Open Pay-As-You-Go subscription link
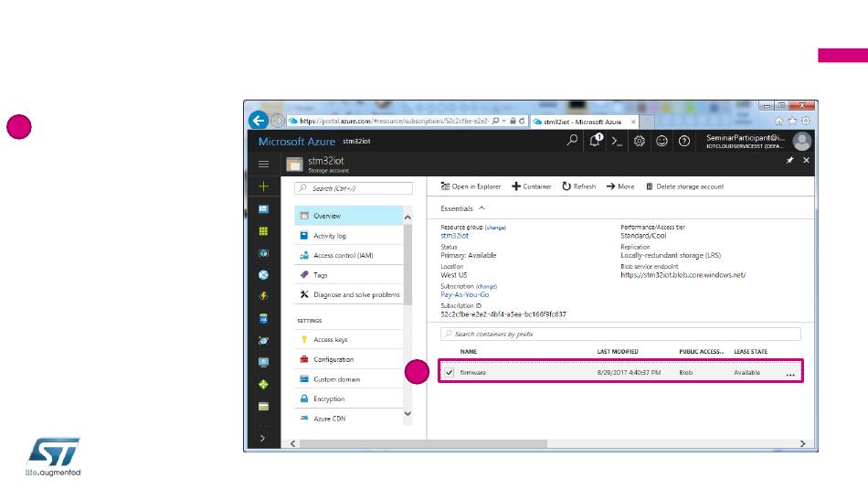 click(x=464, y=294)
